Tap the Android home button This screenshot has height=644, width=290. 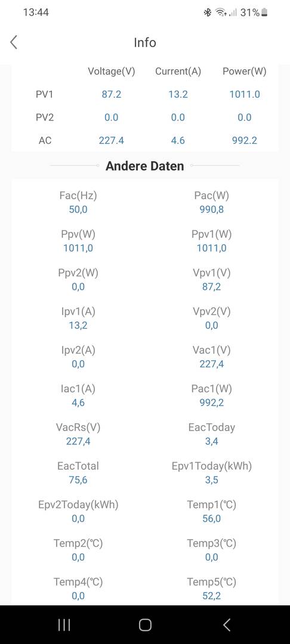[145, 625]
